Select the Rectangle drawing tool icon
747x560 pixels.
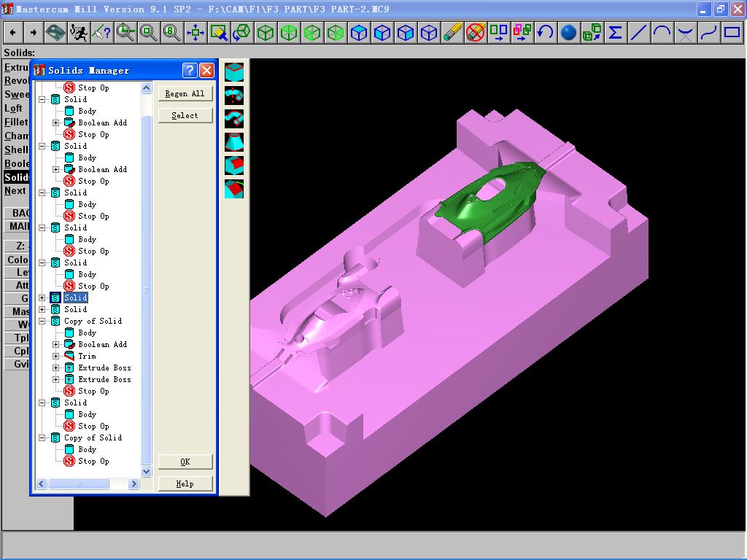point(732,32)
